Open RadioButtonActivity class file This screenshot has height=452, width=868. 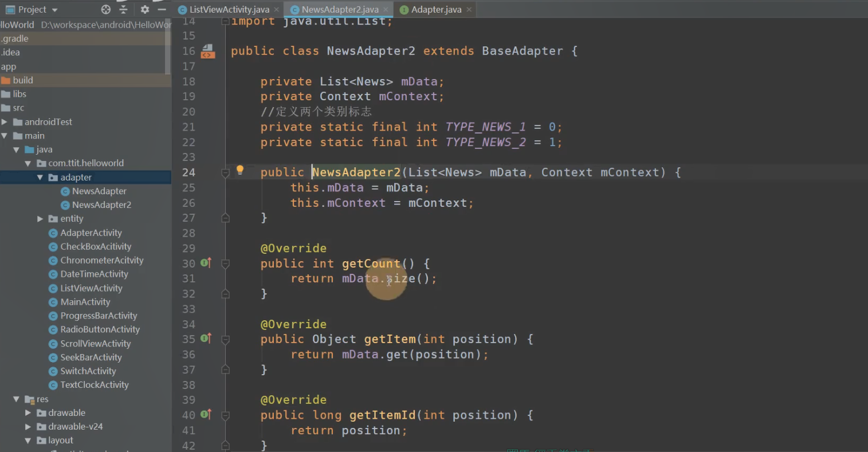(100, 329)
